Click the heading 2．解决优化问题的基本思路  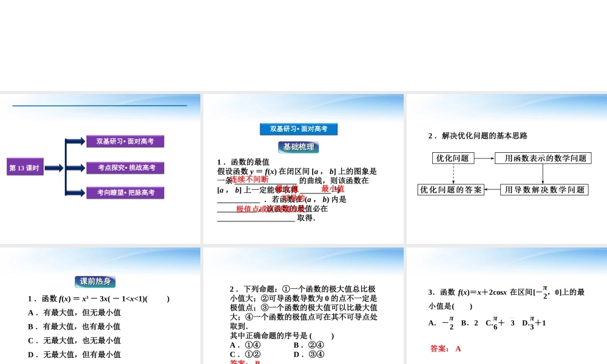pyautogui.click(x=478, y=135)
